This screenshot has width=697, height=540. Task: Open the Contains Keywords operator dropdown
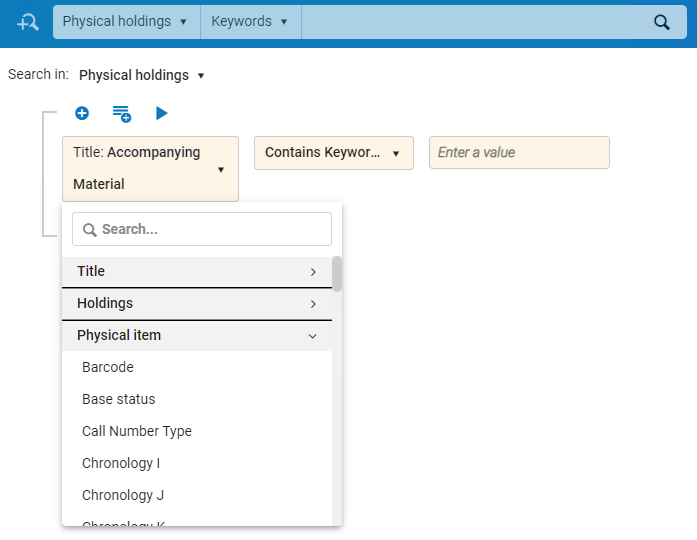coord(333,153)
